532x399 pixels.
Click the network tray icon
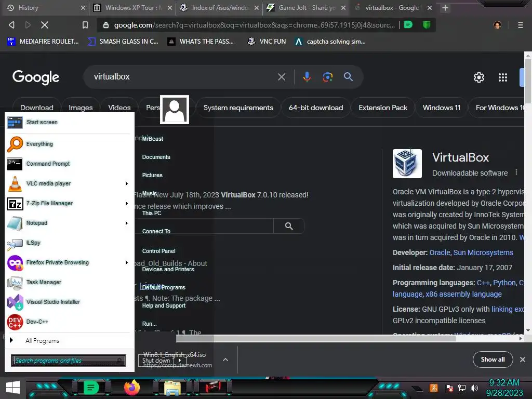[x=462, y=388]
